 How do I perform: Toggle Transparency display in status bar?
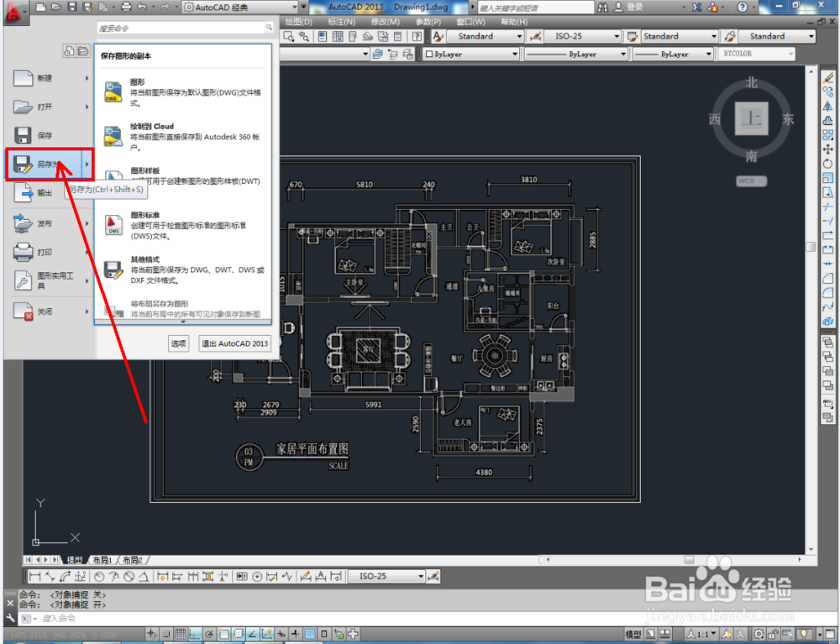tap(310, 635)
